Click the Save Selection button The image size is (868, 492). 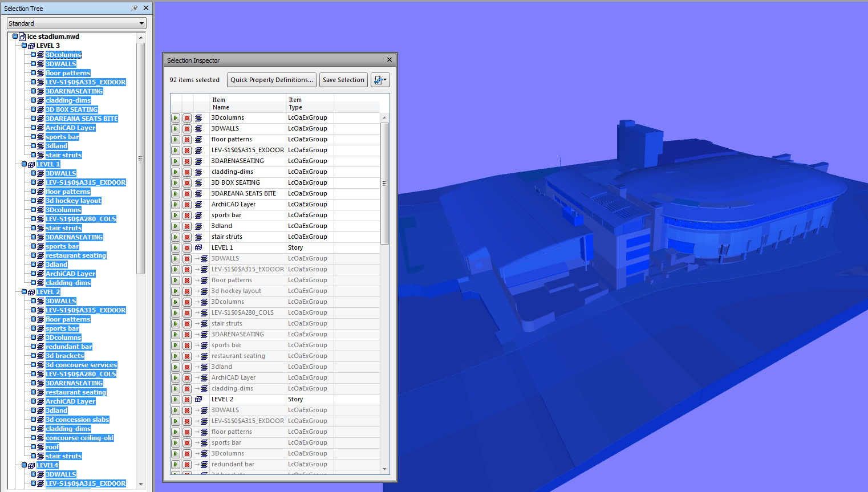[343, 80]
